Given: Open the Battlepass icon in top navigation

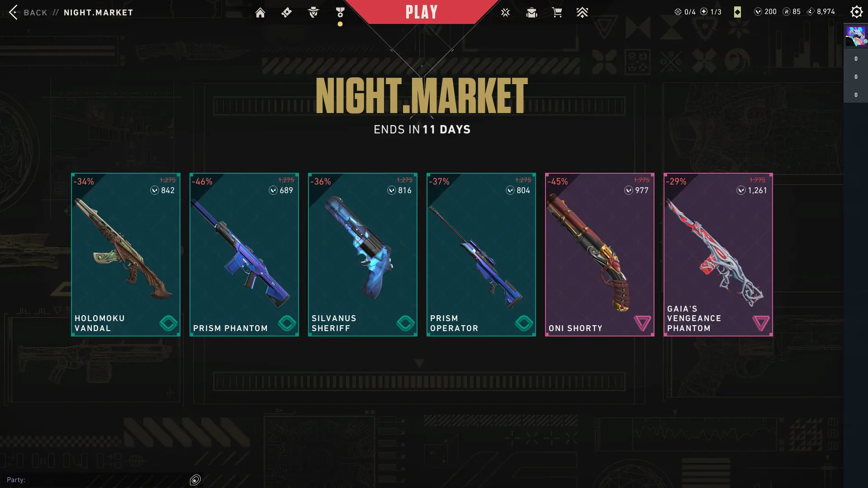Looking at the screenshot, I should 286,13.
